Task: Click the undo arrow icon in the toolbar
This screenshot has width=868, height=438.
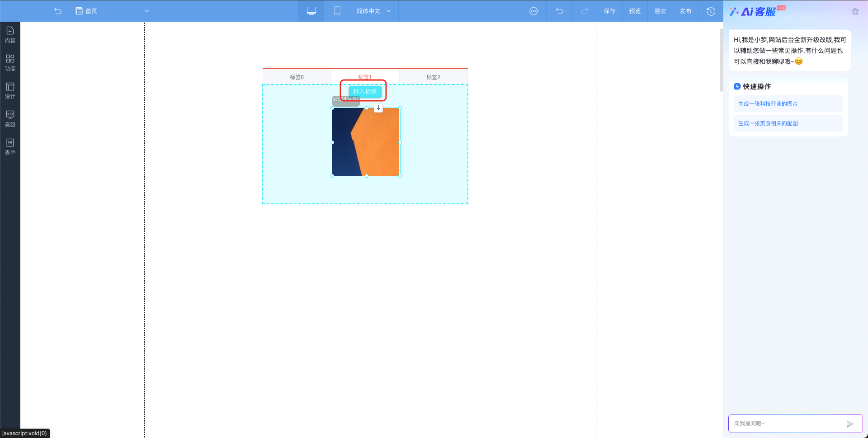Action: (x=559, y=11)
